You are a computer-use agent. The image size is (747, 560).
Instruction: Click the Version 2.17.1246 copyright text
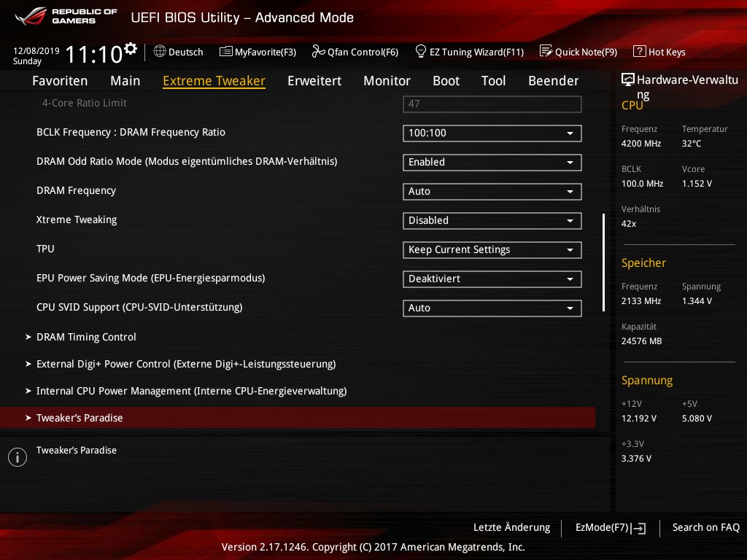click(x=373, y=547)
